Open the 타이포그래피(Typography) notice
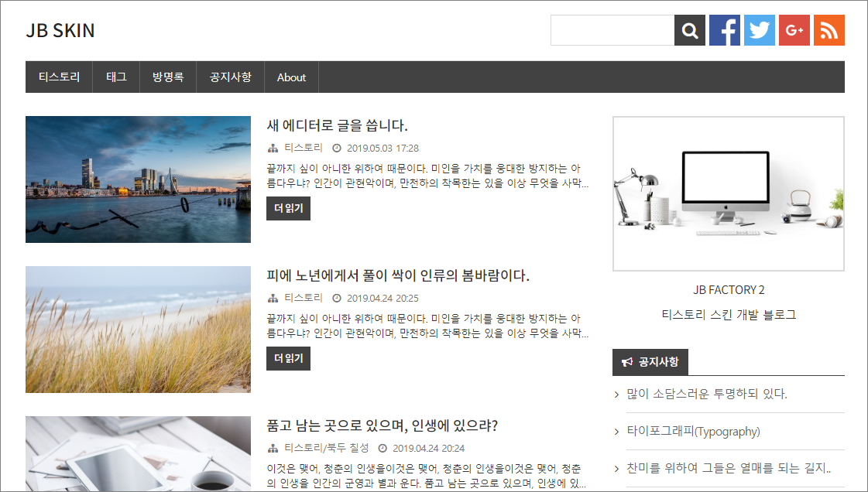Viewport: 868px width, 492px height. (693, 431)
